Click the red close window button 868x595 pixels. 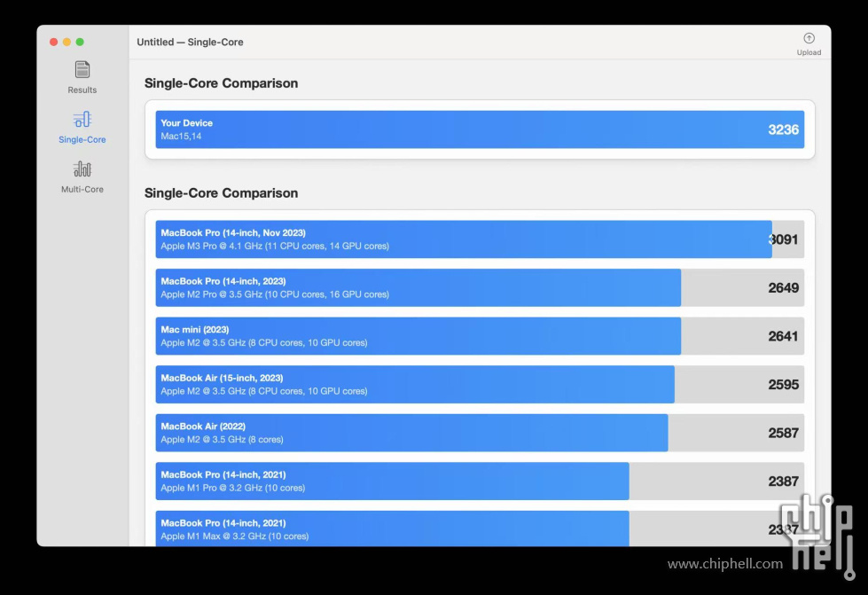[x=54, y=42]
